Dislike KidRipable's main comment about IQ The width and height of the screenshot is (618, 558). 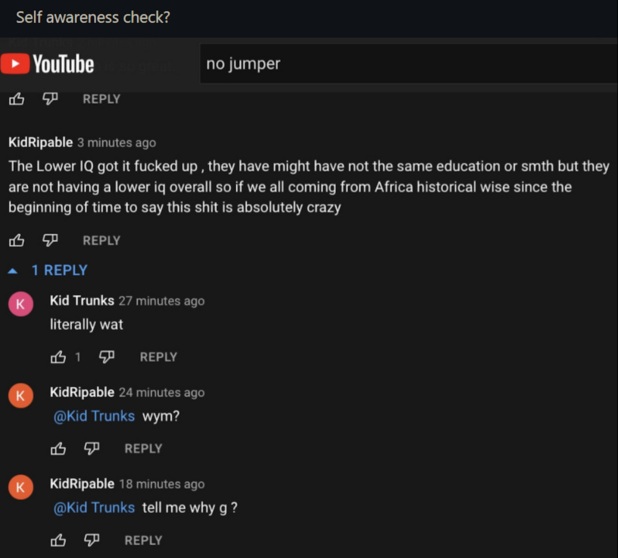point(49,240)
